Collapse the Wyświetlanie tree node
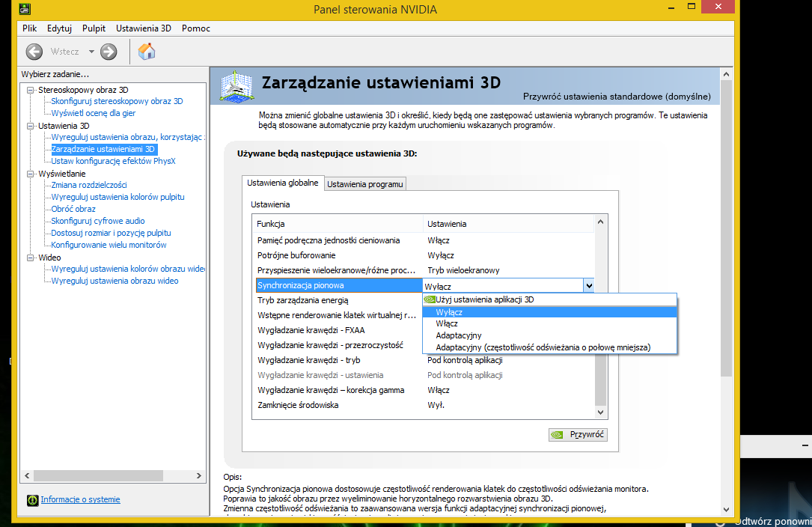 click(x=31, y=174)
